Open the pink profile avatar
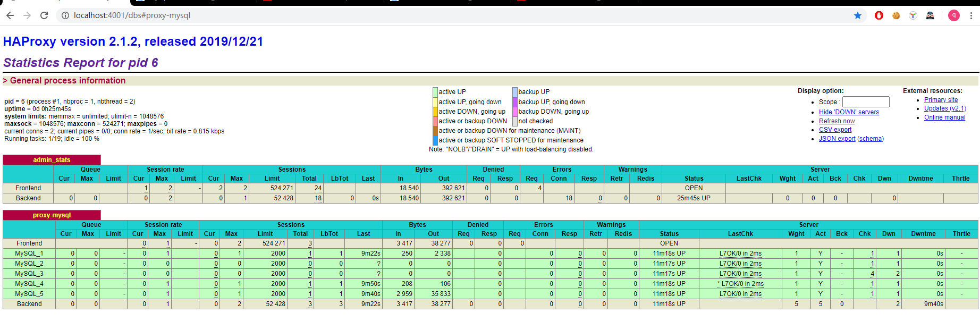Viewport: 980px width, 330px height. pyautogui.click(x=954, y=15)
